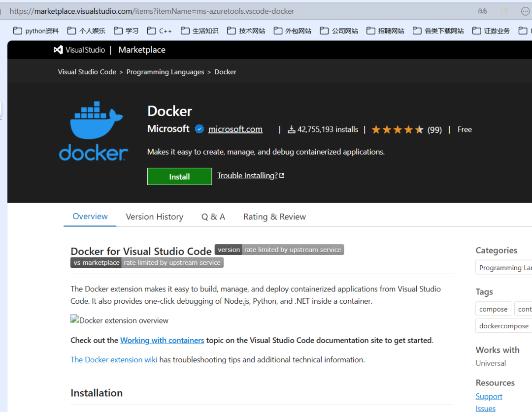Click the 42,755,193 installs text
532x412 pixels.
tap(328, 129)
